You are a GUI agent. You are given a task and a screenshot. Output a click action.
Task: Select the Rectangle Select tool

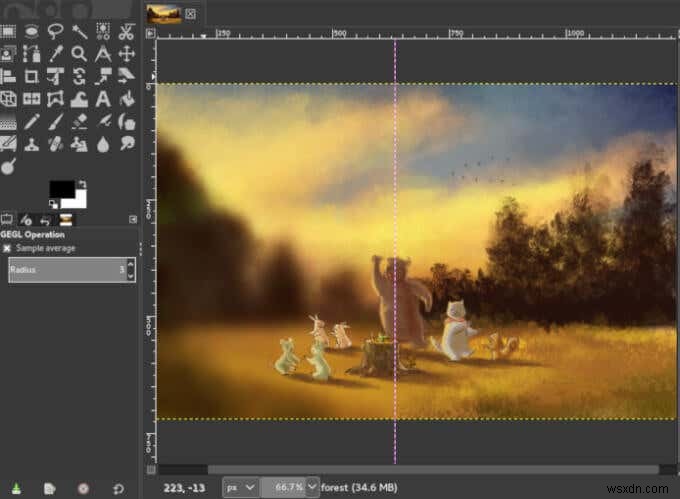tap(8, 32)
